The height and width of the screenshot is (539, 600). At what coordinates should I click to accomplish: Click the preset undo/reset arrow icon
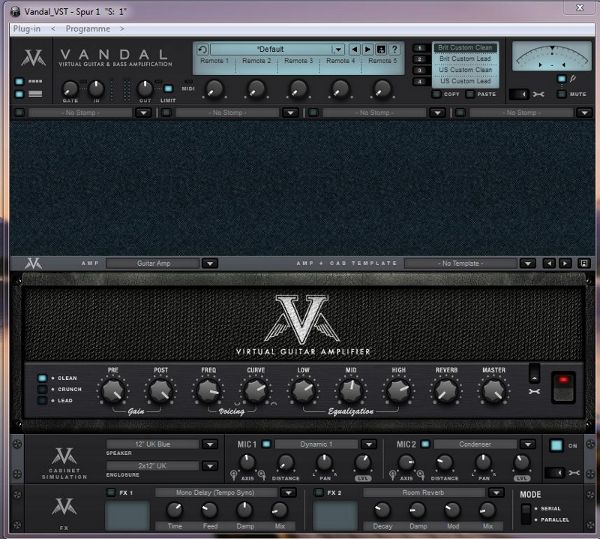(203, 49)
